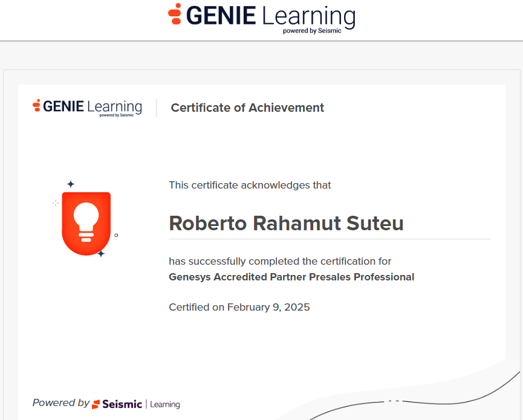The image size is (523, 420).
Task: Select 'Genesys Accredited Partner Presales Professional' title
Action: tap(291, 277)
